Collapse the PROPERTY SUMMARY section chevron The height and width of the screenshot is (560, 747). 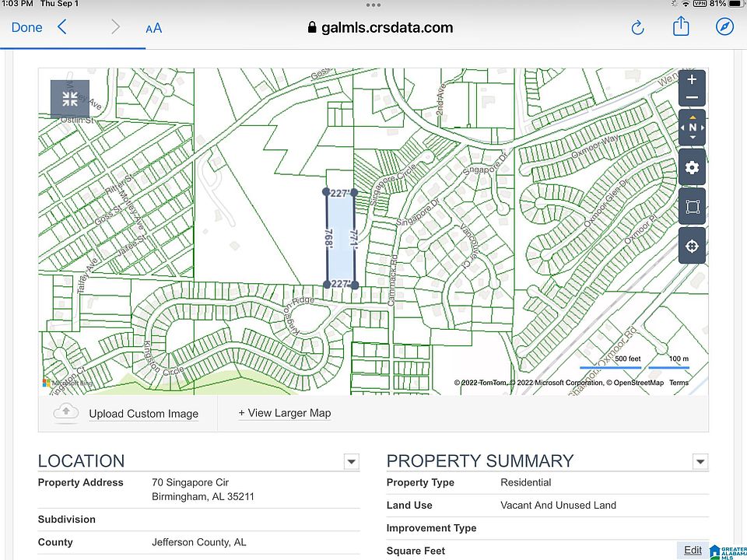pos(700,461)
